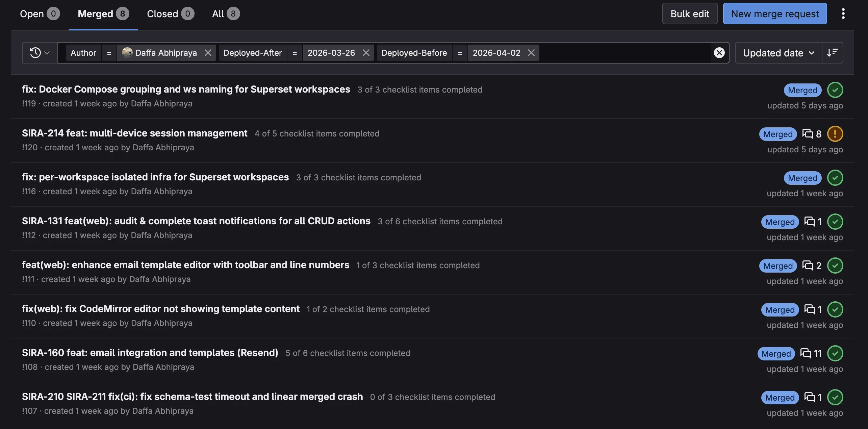Viewport: 868px width, 429px height.
Task: Open the CodeMirror editor fix merge request
Action: point(160,309)
